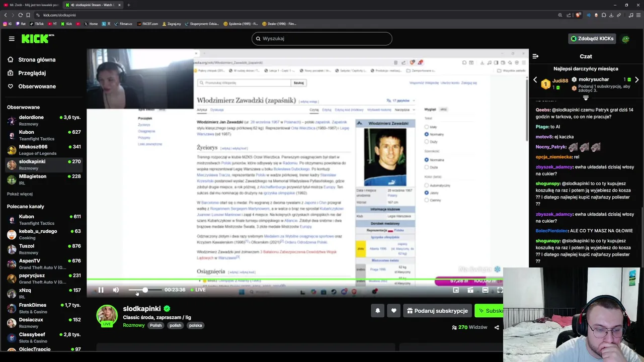Select the polska tag
Screen dimensions: 644x362
tap(195, 325)
